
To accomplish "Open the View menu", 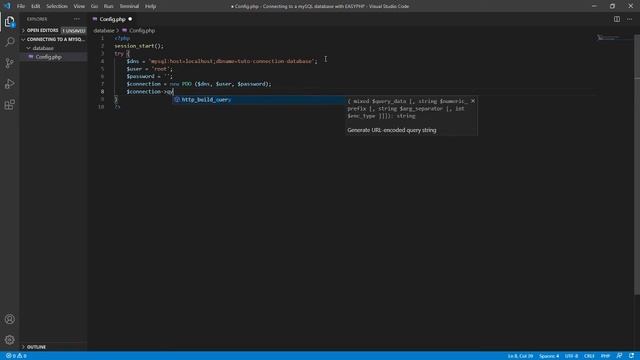I will (79, 6).
